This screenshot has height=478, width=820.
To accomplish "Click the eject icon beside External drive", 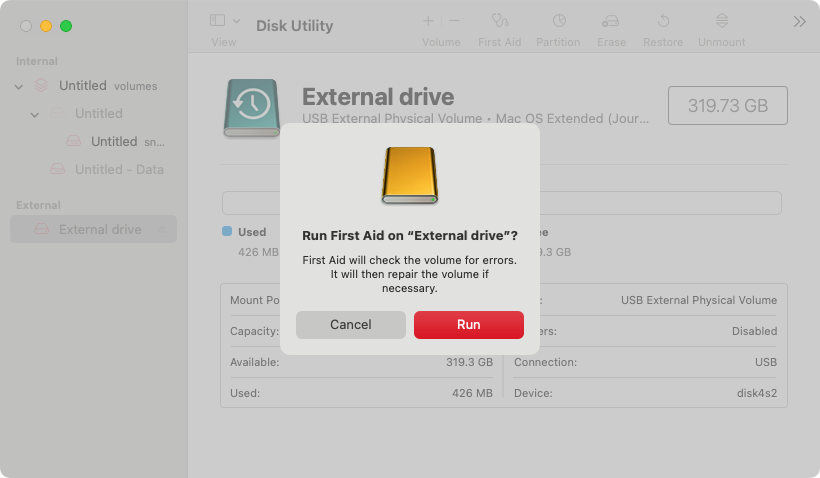I will coord(163,230).
